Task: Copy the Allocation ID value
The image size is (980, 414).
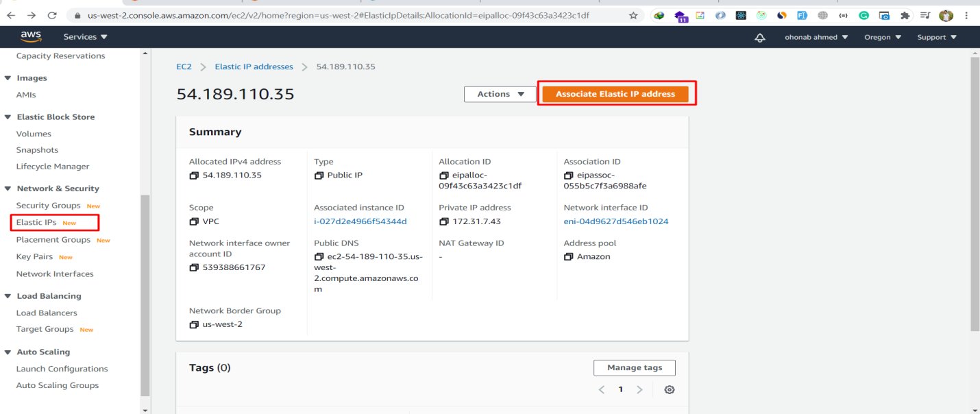Action: coord(443,175)
